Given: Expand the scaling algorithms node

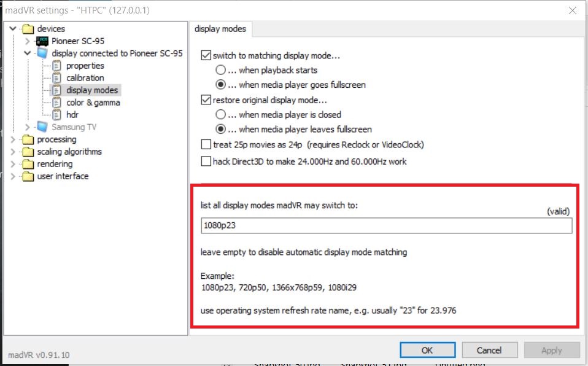Looking at the screenshot, I should coord(12,152).
